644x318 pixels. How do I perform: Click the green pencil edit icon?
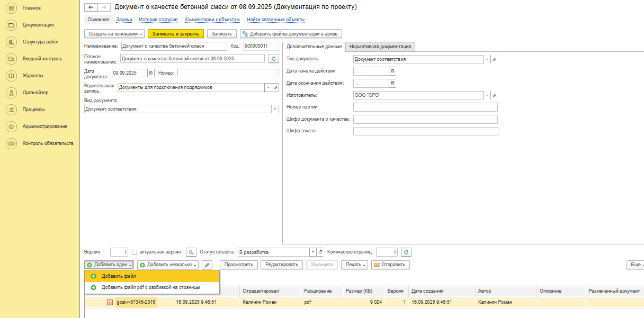[208, 265]
